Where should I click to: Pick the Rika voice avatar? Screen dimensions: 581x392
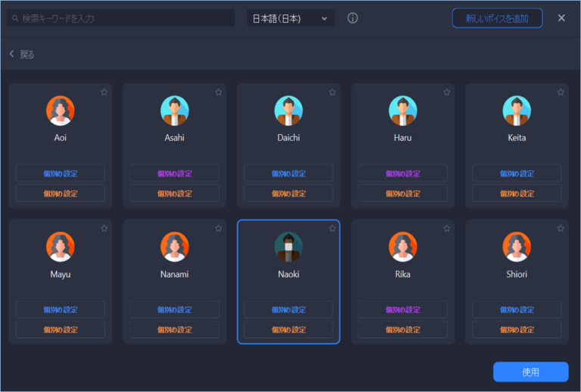click(402, 247)
